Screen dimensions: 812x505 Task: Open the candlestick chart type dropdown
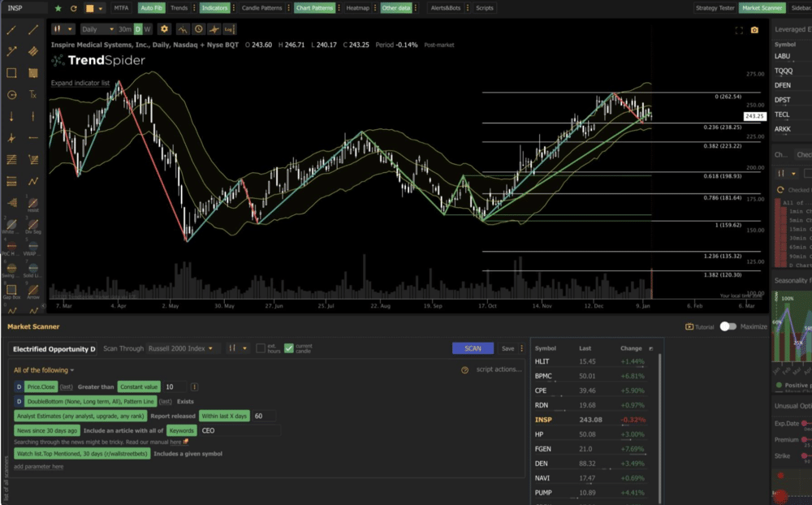(63, 29)
